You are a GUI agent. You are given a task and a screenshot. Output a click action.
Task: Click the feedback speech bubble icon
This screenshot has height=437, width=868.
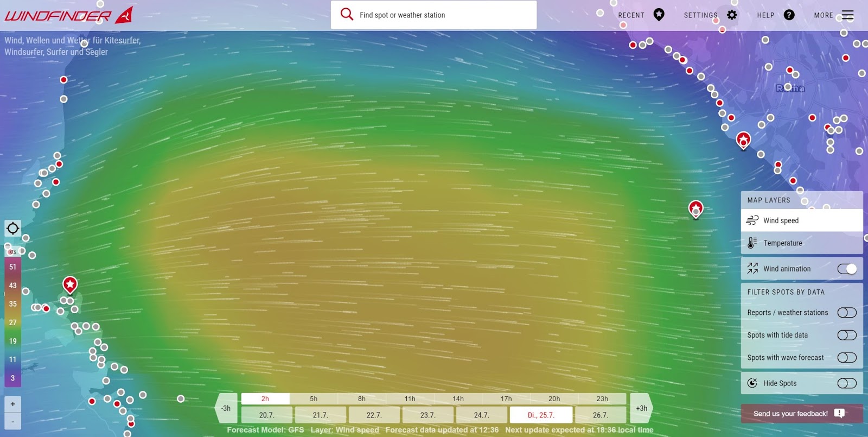[x=839, y=413]
